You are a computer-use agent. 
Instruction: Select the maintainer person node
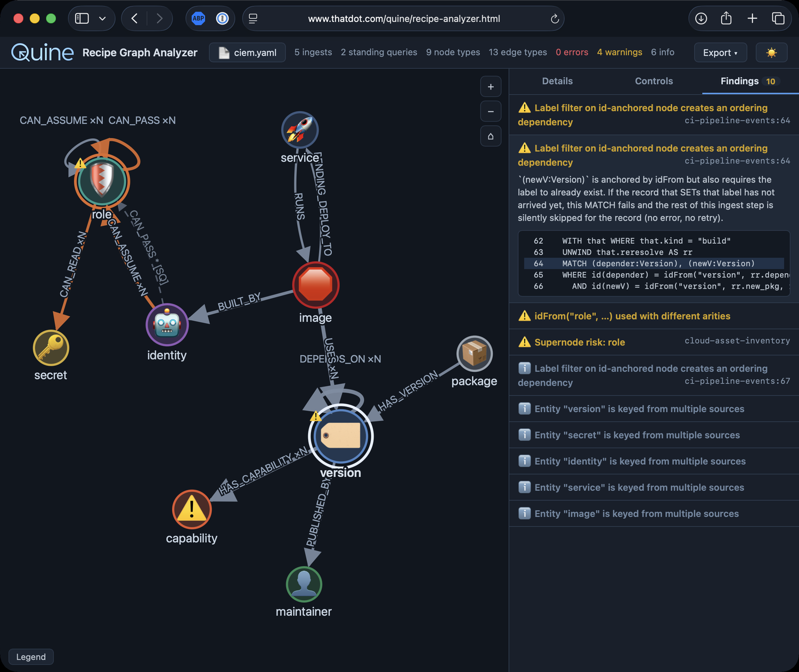click(x=304, y=584)
